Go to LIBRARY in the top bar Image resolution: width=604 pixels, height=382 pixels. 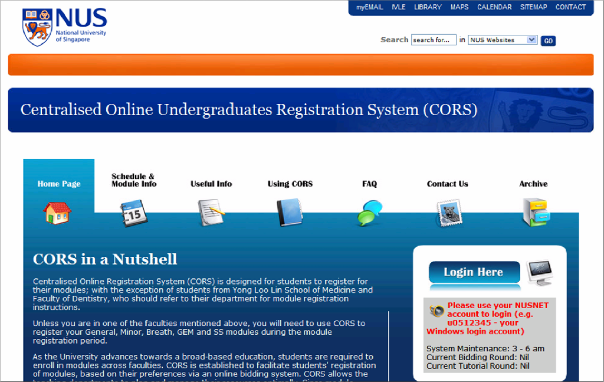point(428,7)
